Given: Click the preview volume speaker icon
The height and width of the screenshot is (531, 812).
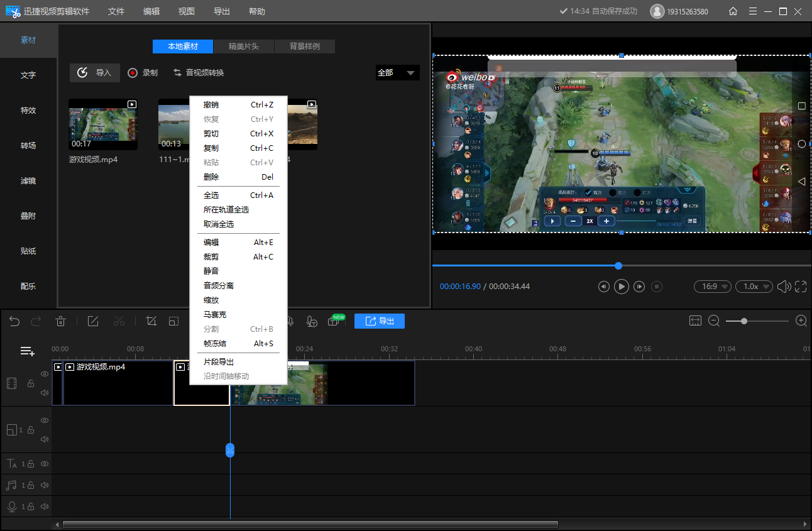Looking at the screenshot, I should [783, 287].
